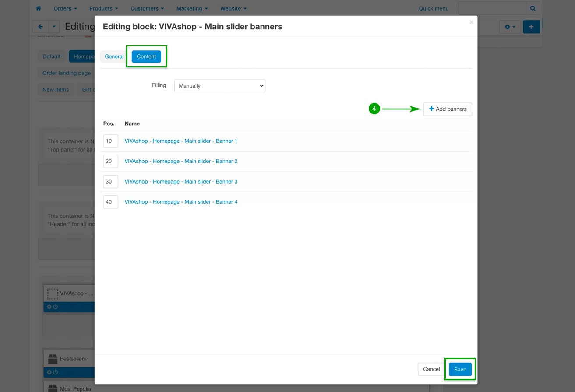Open the gear settings dropdown at top right
Viewport: 575px width, 392px height.
point(510,27)
